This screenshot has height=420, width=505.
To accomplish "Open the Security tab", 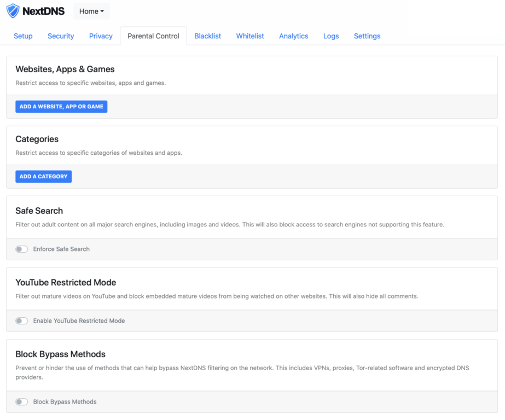I will [x=61, y=36].
